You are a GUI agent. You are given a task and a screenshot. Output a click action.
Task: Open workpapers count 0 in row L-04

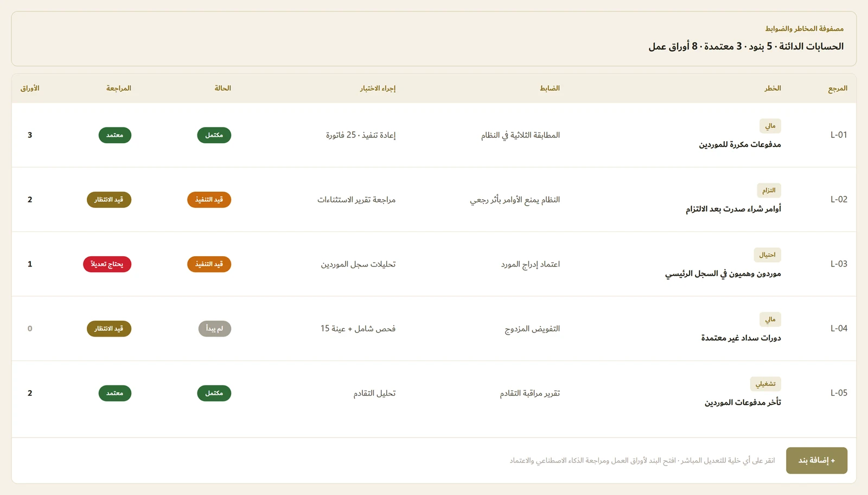tap(30, 329)
